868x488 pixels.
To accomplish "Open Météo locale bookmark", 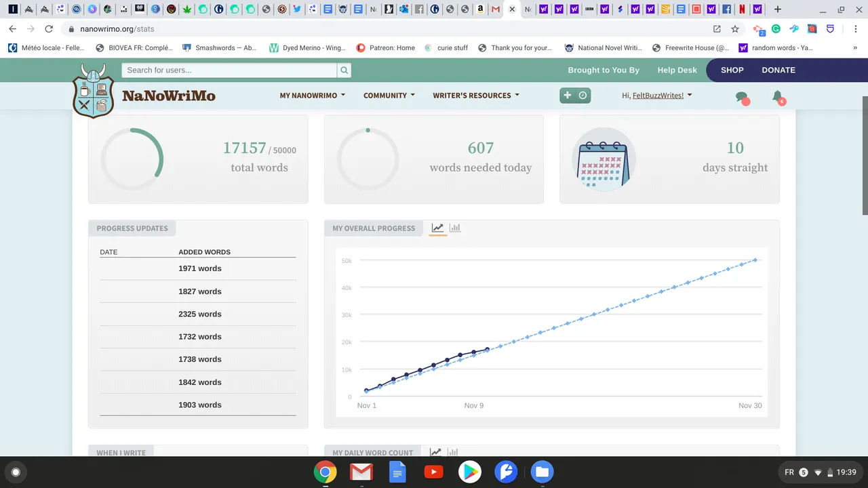I will point(47,48).
